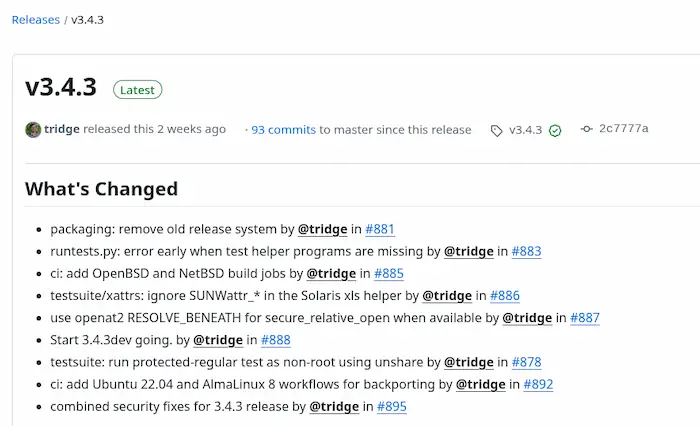Click @tridge in the combined security fixes line
This screenshot has height=426, width=700.
click(x=334, y=407)
